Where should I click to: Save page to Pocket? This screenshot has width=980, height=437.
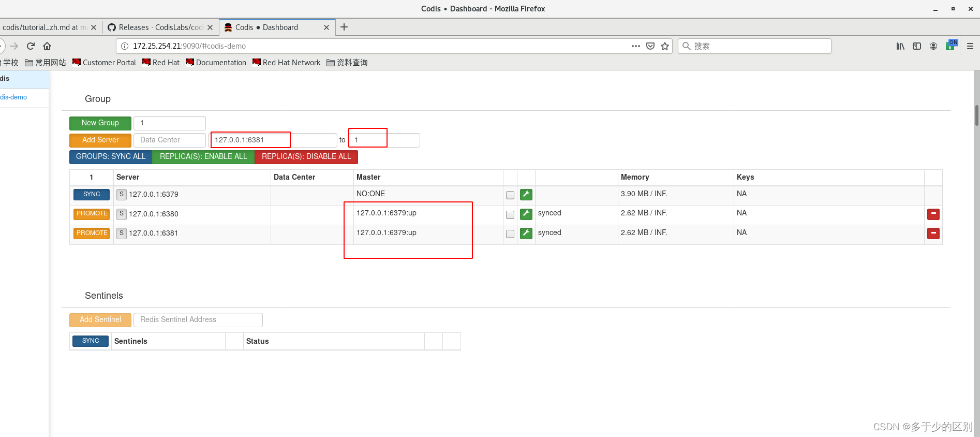coord(650,46)
